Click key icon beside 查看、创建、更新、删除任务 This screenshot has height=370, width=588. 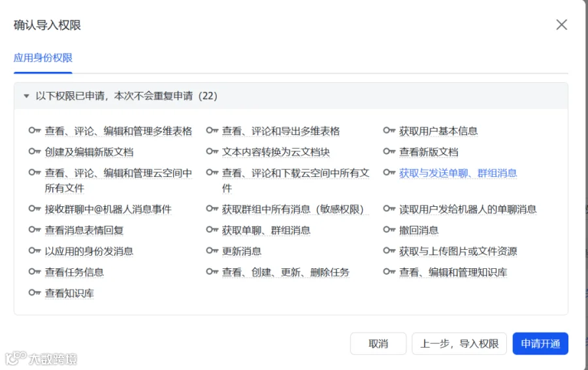212,271
